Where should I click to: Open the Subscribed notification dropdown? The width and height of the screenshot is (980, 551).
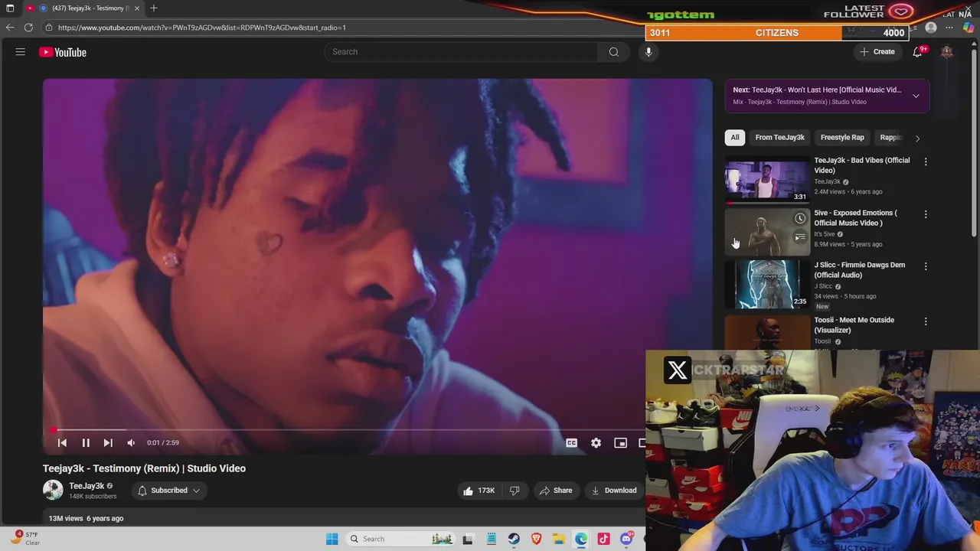pyautogui.click(x=168, y=491)
